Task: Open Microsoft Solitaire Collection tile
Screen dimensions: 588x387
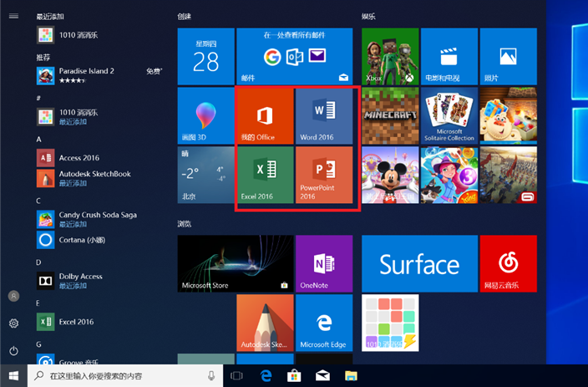Action: pyautogui.click(x=449, y=116)
